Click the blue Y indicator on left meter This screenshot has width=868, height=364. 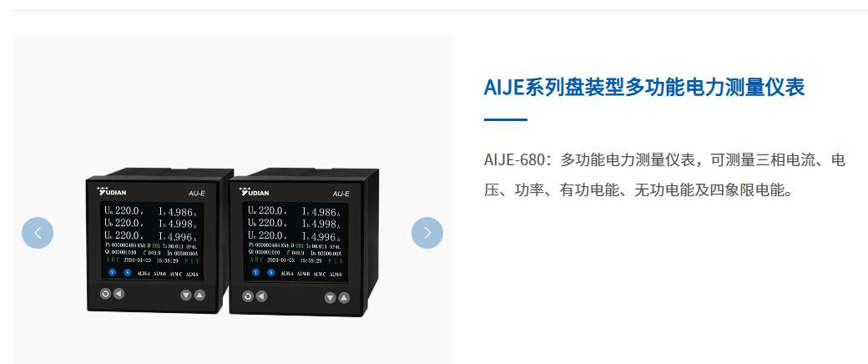[113, 272]
